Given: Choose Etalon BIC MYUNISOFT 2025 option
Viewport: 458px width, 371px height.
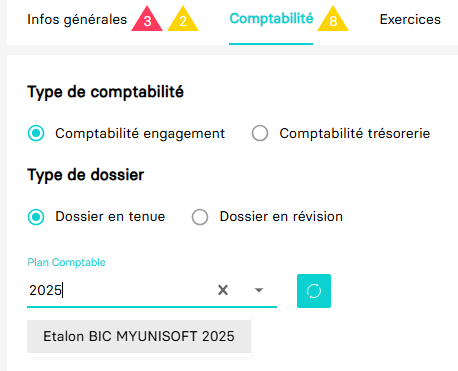Looking at the screenshot, I should click(x=139, y=336).
